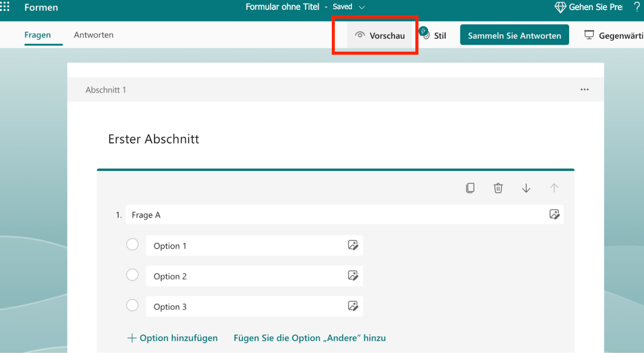Switch to the Antworten tab
This screenshot has width=644, height=353.
[x=93, y=35]
